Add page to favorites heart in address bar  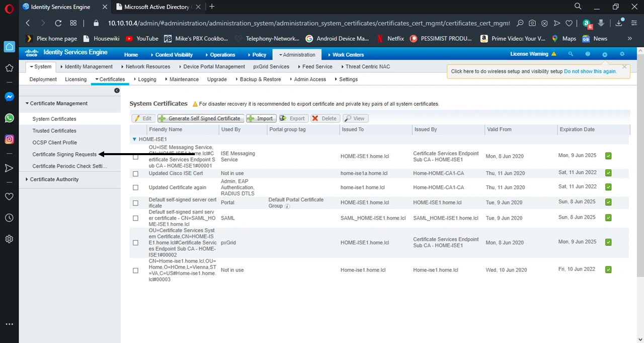pos(569,23)
